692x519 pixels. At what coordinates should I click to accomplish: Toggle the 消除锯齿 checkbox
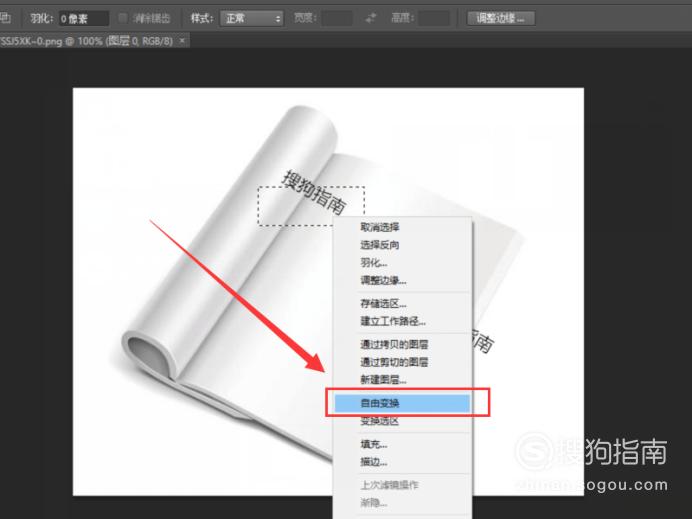[123, 18]
